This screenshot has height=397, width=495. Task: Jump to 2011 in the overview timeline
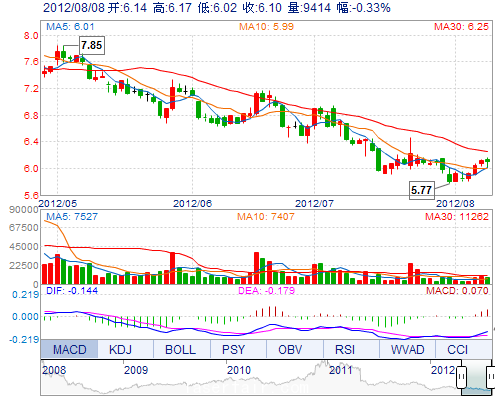341,370
